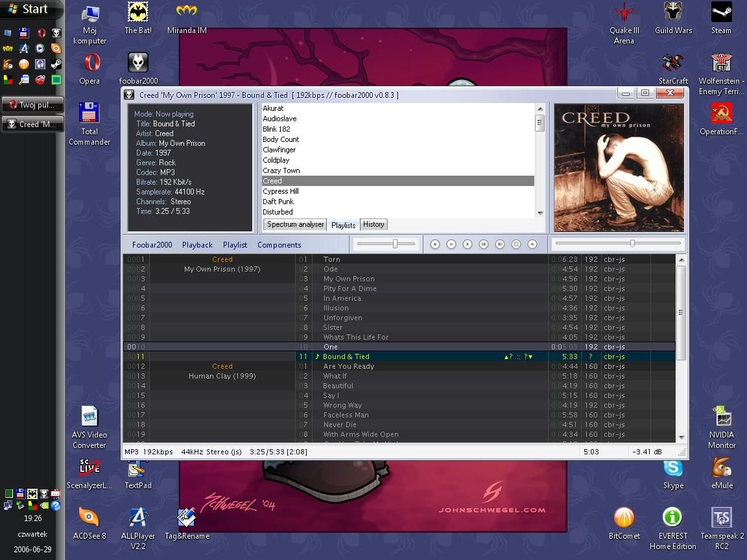This screenshot has width=747, height=560.
Task: Open Total Commander desktop icon
Action: [x=89, y=124]
